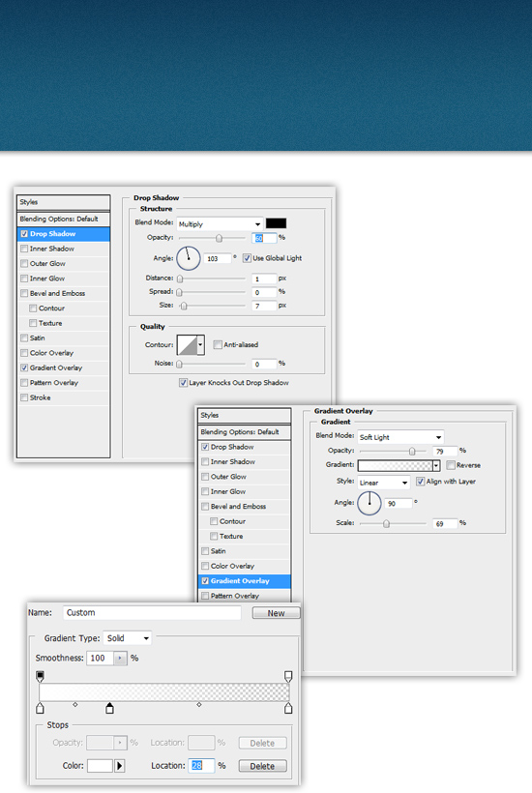Click the first midpoint diamond marker
The height and width of the screenshot is (793, 532).
click(x=75, y=704)
